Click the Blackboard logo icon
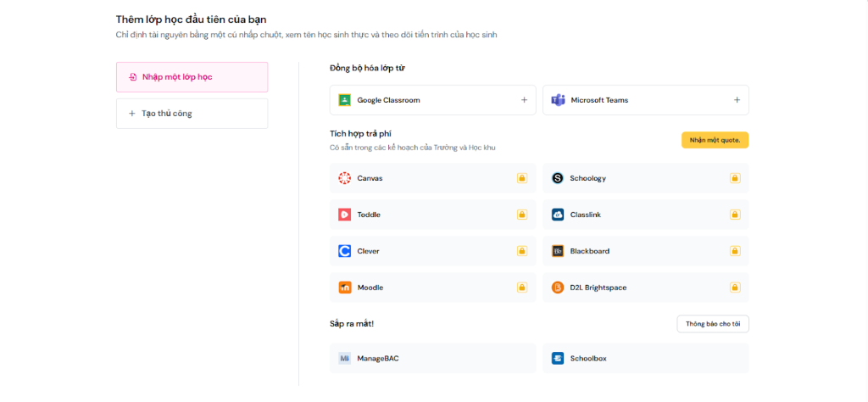Image resolution: width=868 pixels, height=402 pixels. (558, 251)
